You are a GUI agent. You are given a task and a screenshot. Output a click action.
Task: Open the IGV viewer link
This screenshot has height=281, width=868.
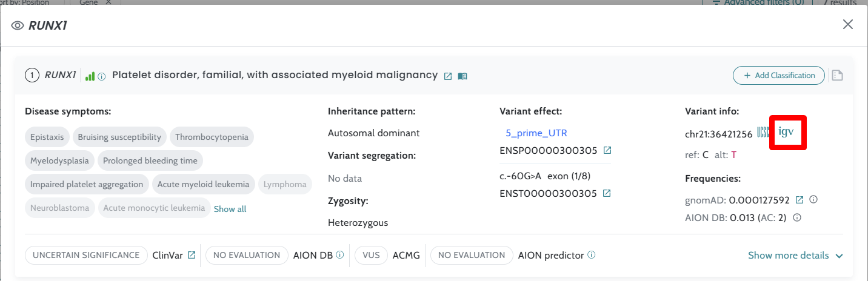tap(786, 132)
